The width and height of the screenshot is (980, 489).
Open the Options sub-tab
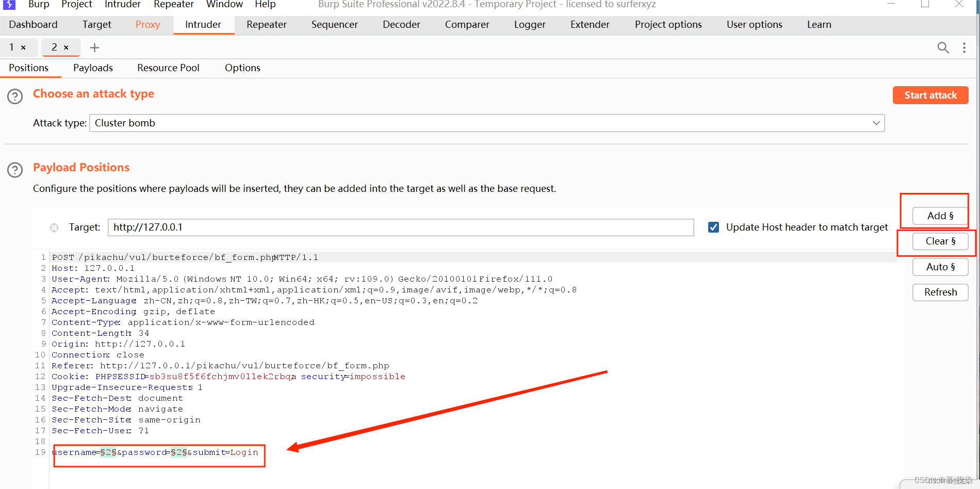point(242,68)
